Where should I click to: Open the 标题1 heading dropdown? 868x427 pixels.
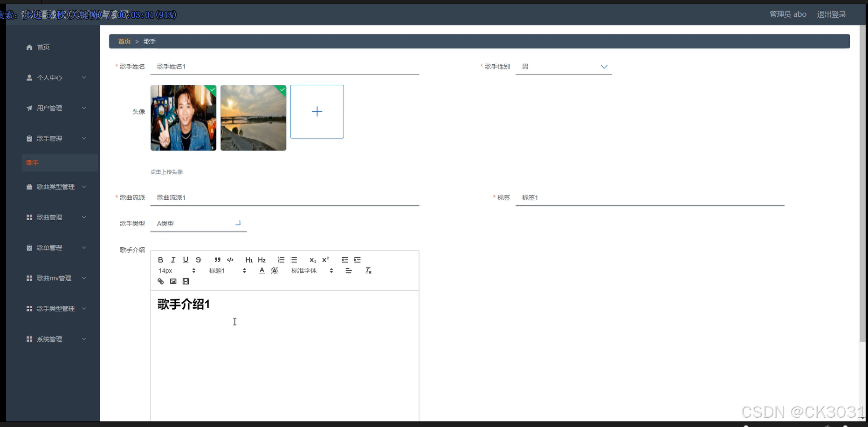point(227,271)
